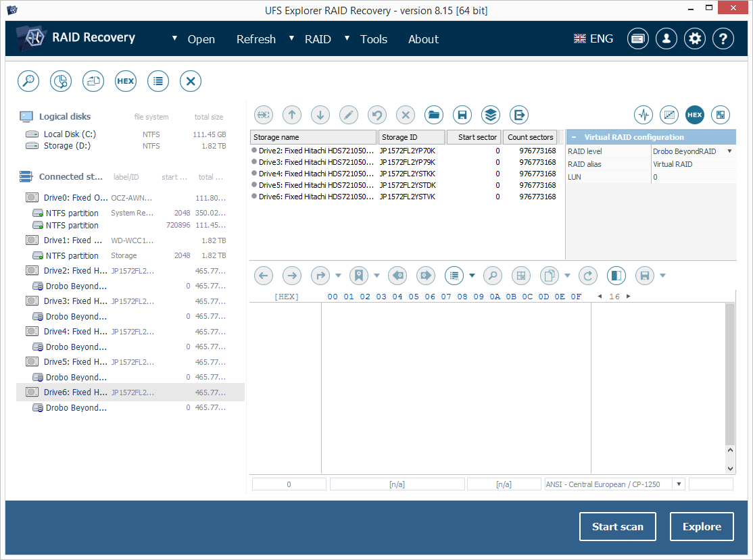753x560 pixels.
Task: Toggle the filled HEX view button in the RAID toolbar
Action: pyautogui.click(x=695, y=115)
